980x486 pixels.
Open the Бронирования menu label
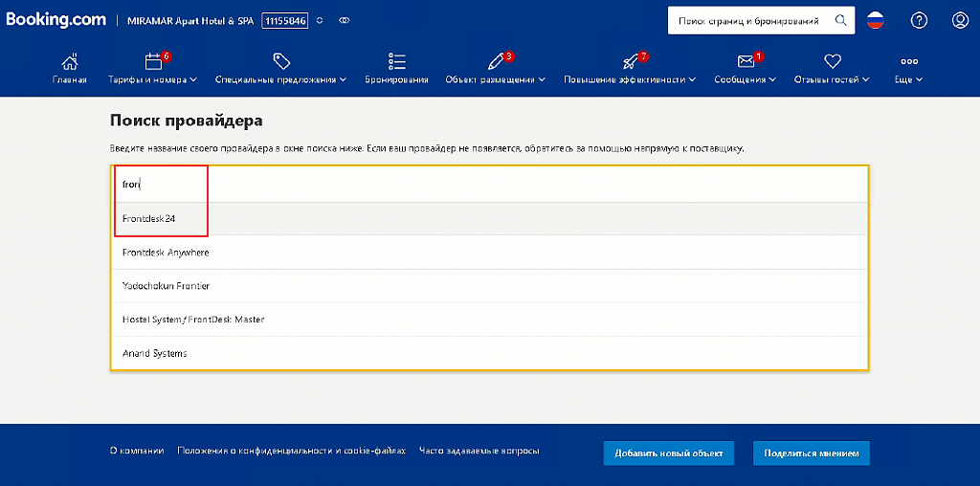[397, 79]
